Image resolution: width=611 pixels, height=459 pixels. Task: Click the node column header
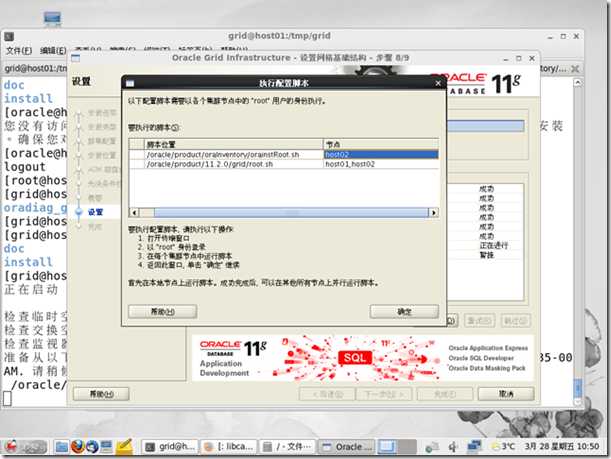(x=381, y=145)
